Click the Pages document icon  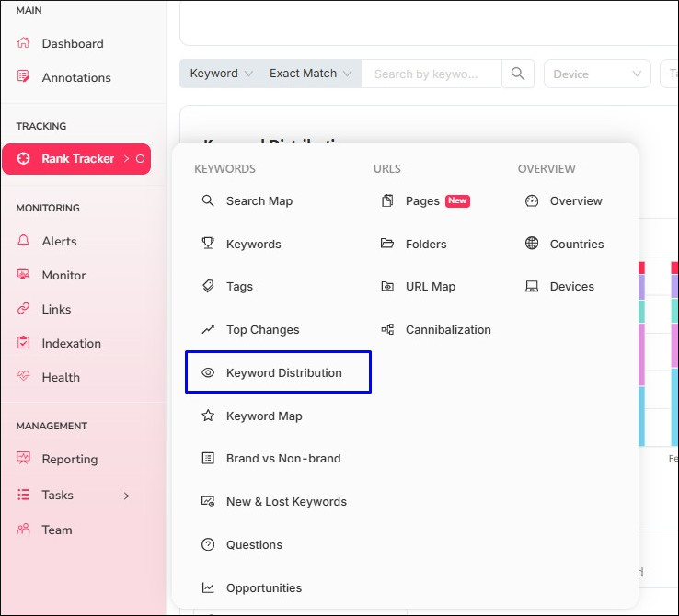click(387, 200)
